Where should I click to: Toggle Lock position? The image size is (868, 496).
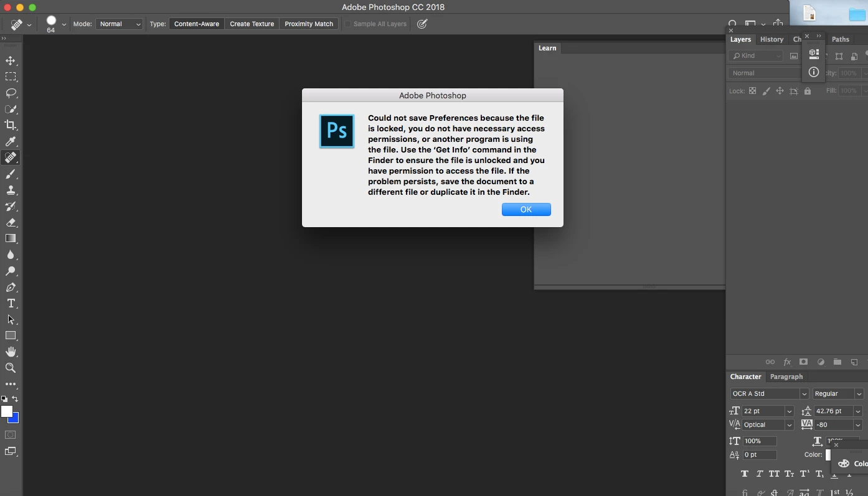(780, 91)
